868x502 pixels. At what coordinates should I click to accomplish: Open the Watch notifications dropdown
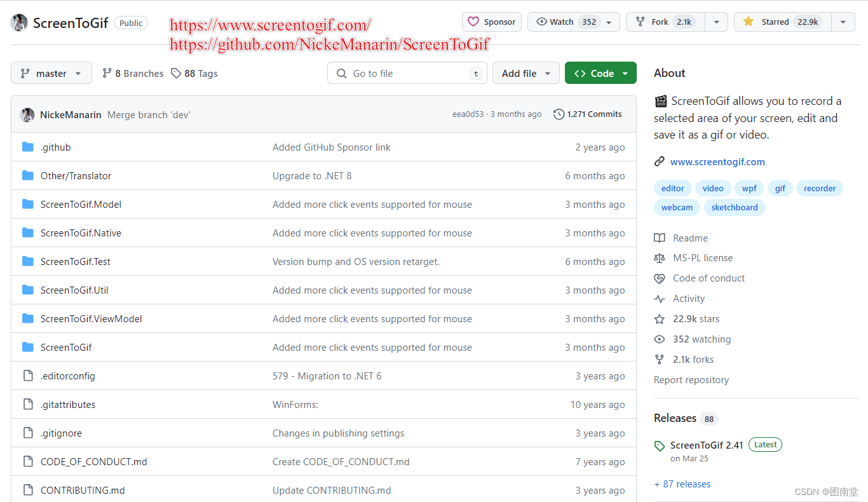(574, 22)
